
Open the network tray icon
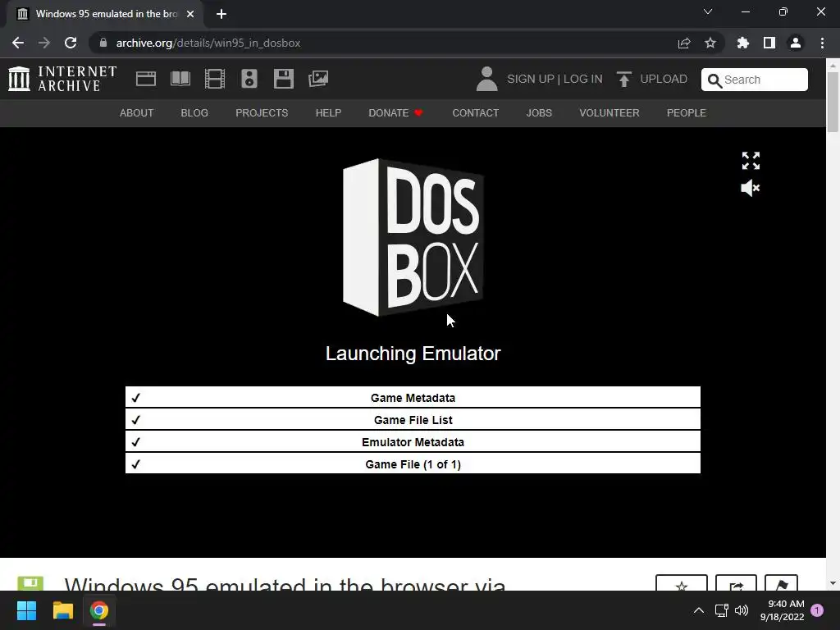[x=721, y=610]
